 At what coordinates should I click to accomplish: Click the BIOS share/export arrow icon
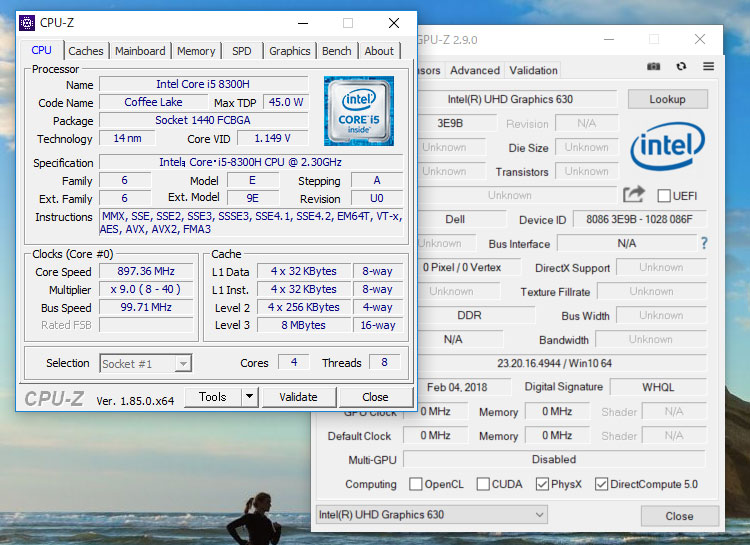click(x=634, y=194)
